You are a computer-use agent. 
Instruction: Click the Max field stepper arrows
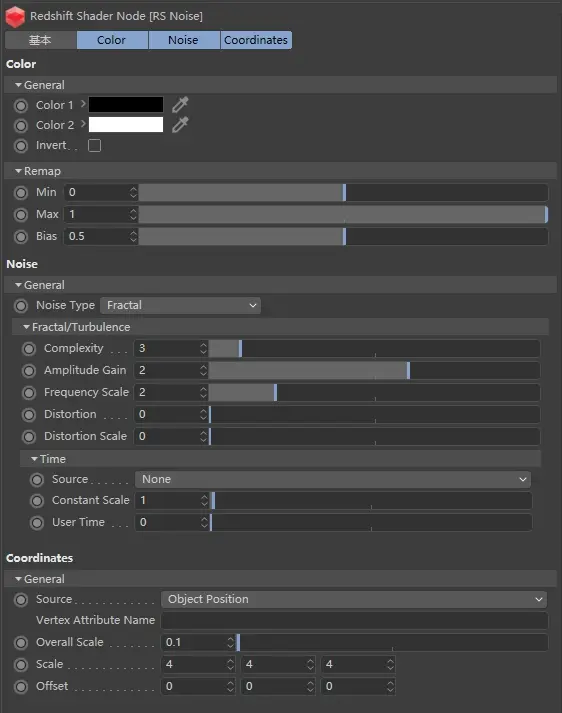(x=133, y=214)
